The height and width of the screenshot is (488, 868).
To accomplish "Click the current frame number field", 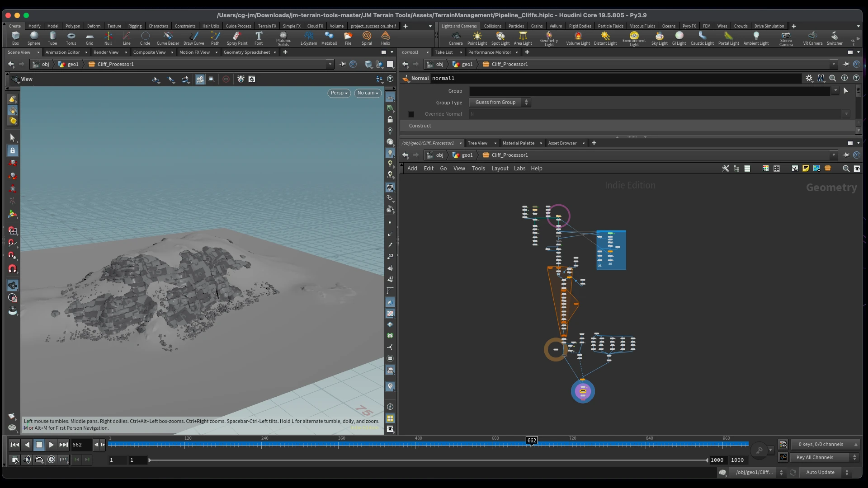I will (81, 445).
